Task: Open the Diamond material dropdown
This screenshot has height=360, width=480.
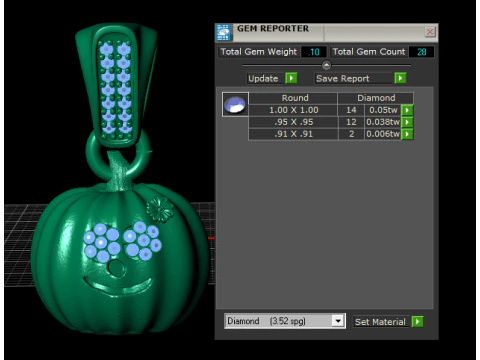Action: coord(338,321)
